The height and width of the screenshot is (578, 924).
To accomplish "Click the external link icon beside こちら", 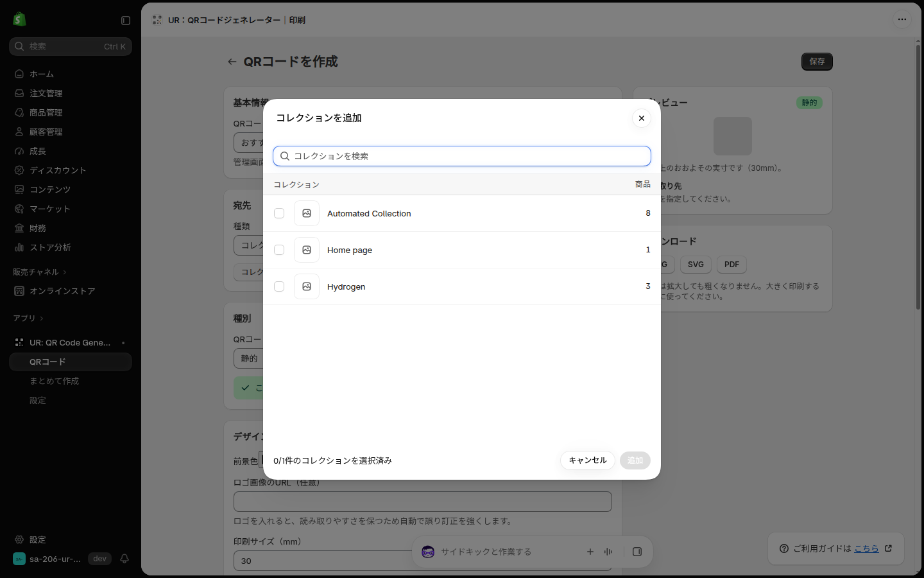I will pos(888,548).
